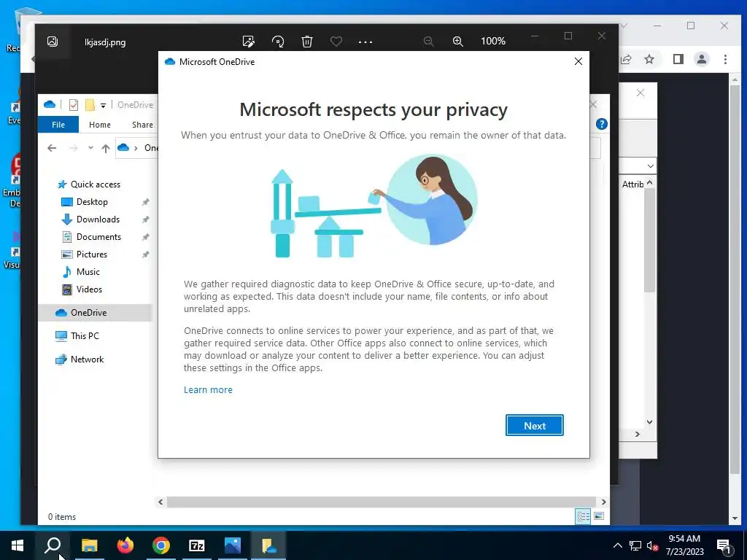Open Music folder in sidebar
Screen dimensions: 747x560
click(88, 272)
